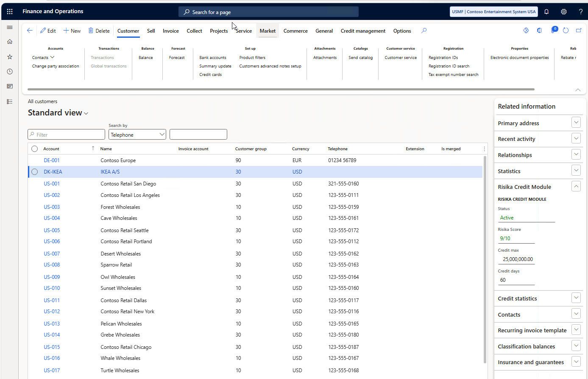This screenshot has height=379, width=588.
Task: Click the ribbon horizontal scrollbar
Action: click(x=281, y=89)
